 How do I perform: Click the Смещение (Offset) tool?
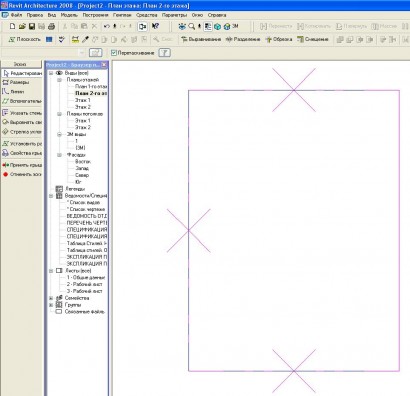click(x=313, y=39)
